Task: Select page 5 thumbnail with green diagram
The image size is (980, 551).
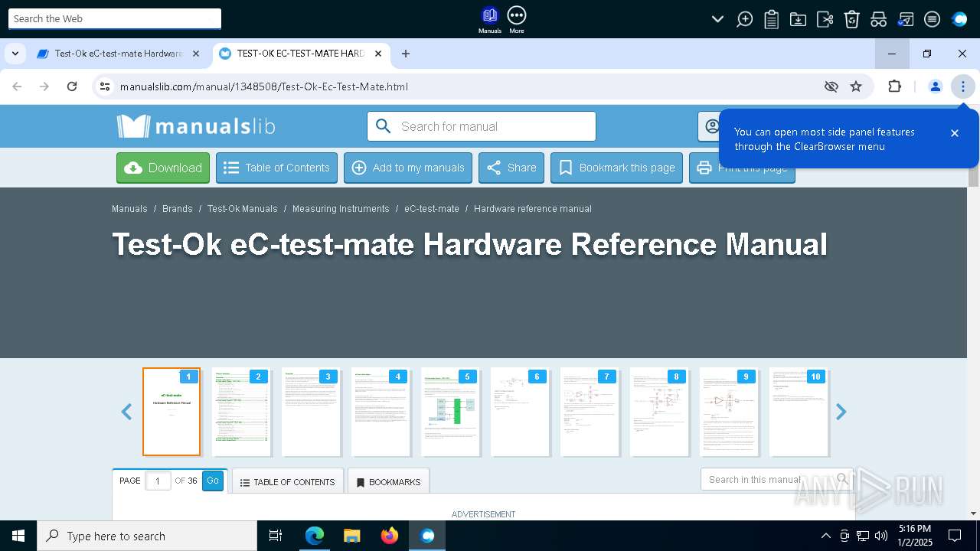Action: (x=450, y=412)
